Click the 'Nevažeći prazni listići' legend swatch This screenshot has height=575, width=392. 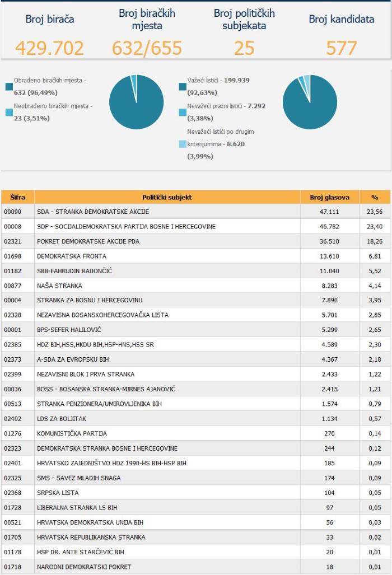(x=183, y=113)
